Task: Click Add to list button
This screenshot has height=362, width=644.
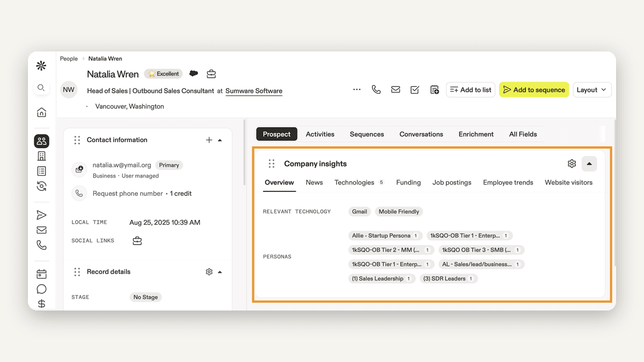Action: 471,90
